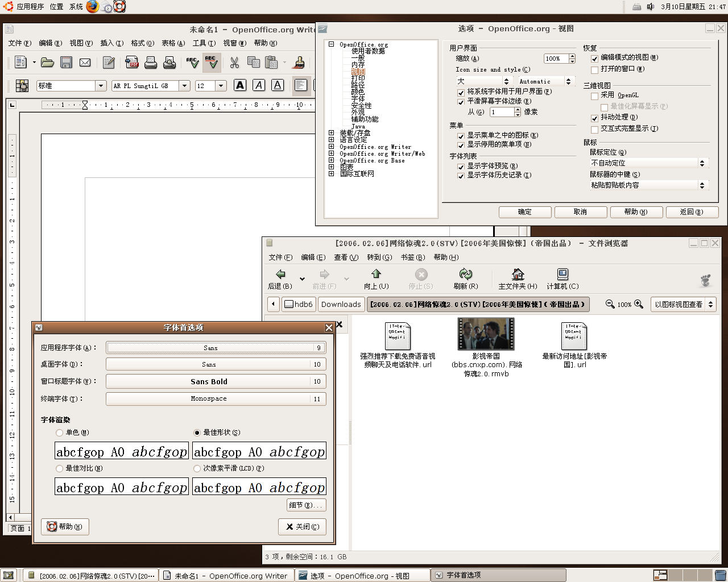
Task: Open Bookmarks menu in file browser
Action: click(413, 257)
